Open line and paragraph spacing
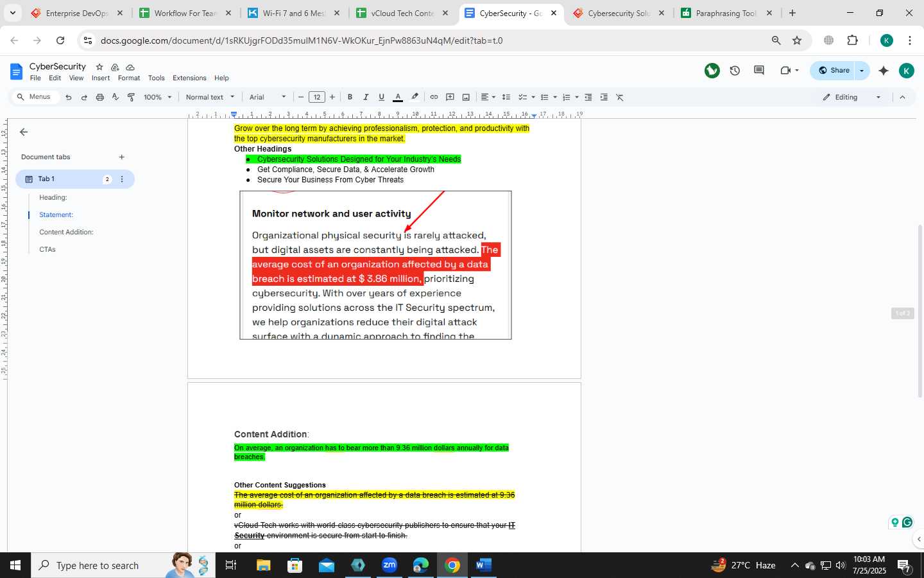924x578 pixels. tap(506, 97)
